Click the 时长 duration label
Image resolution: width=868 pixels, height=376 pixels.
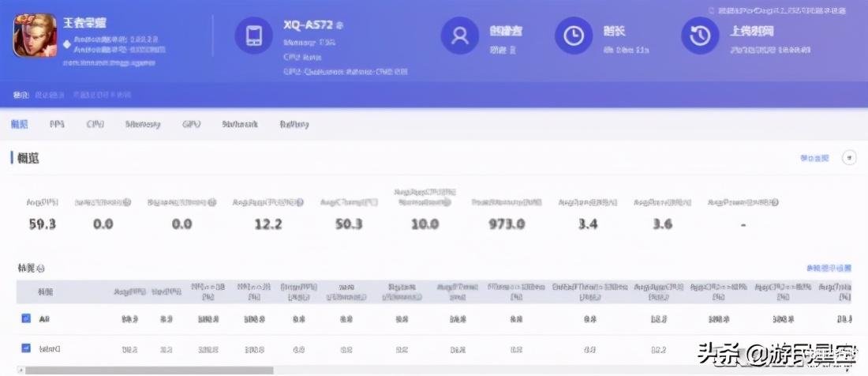tap(614, 31)
